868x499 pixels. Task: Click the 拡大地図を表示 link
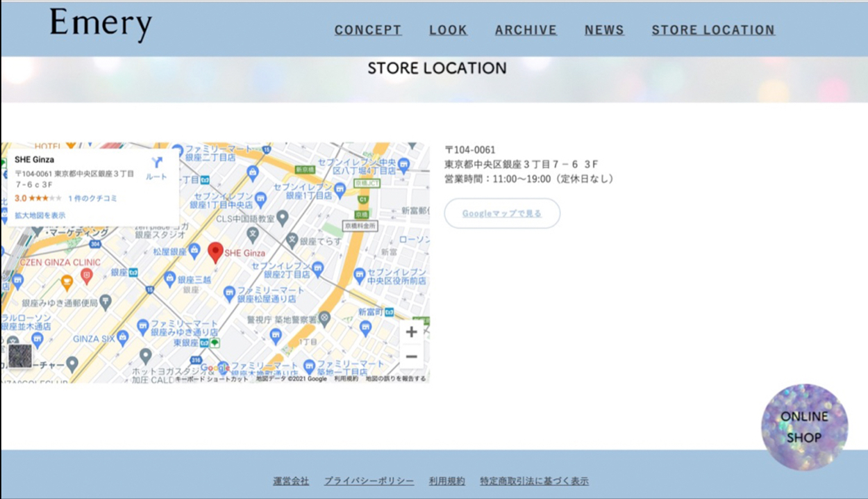40,215
